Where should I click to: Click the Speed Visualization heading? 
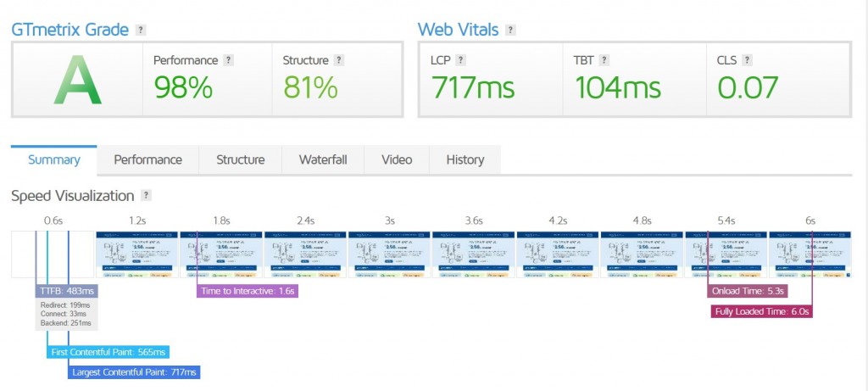click(x=73, y=196)
